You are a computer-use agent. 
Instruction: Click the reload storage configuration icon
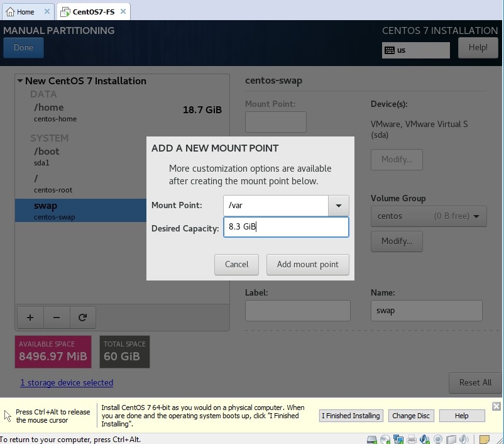coord(82,318)
